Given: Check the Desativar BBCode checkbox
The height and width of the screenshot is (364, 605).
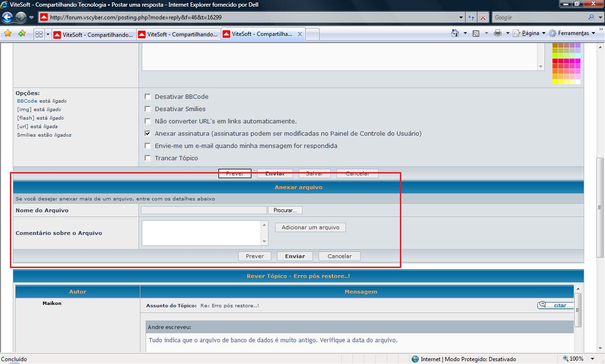Looking at the screenshot, I should click(x=147, y=96).
